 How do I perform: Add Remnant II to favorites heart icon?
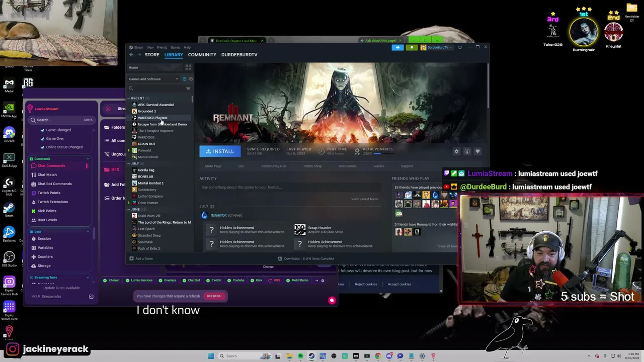[477, 151]
